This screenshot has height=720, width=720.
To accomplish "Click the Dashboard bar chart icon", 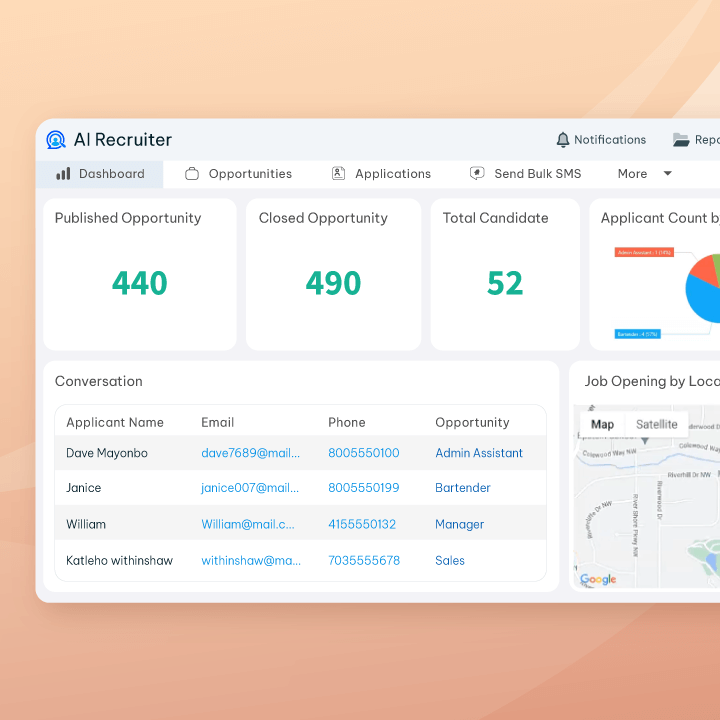I will [x=63, y=174].
